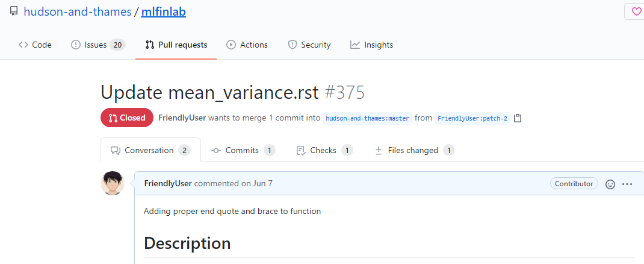Image resolution: width=644 pixels, height=264 pixels.
Task: Click the repository book icon
Action: pos(13,11)
